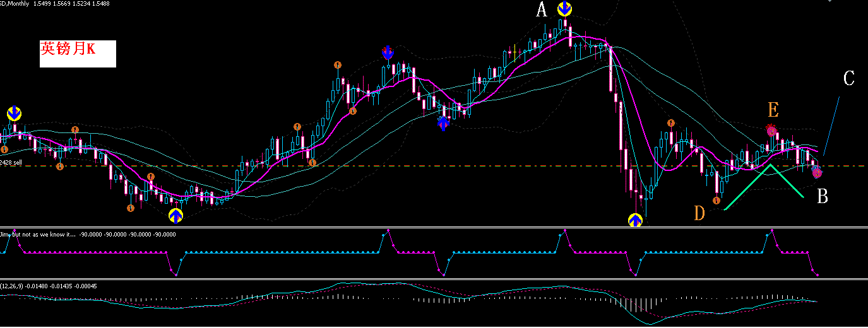Select the thin blue projection line below C

(x=831, y=126)
